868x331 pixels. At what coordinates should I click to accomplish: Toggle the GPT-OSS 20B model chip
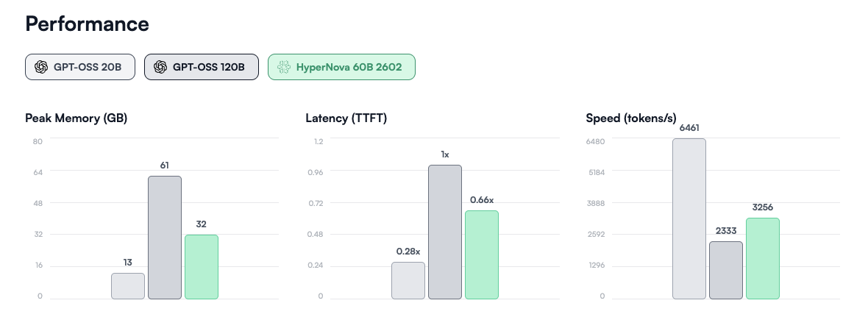pyautogui.click(x=80, y=67)
